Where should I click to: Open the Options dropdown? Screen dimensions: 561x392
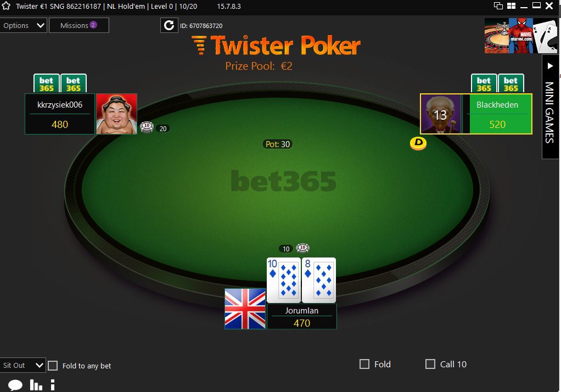(x=23, y=25)
